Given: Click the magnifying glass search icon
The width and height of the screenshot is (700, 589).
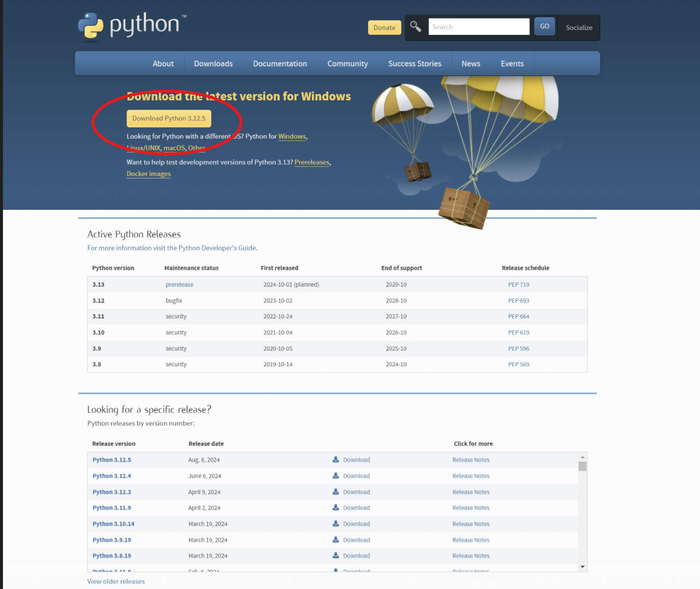Looking at the screenshot, I should [x=416, y=27].
